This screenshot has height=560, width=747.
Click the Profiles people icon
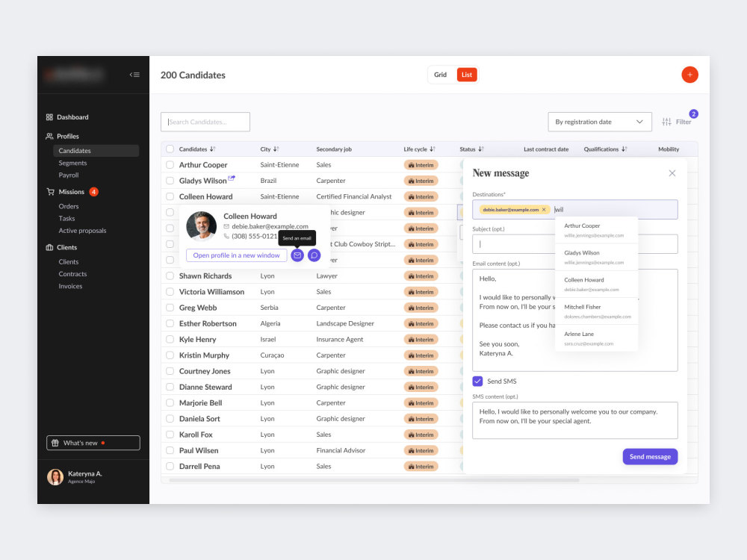coord(49,136)
